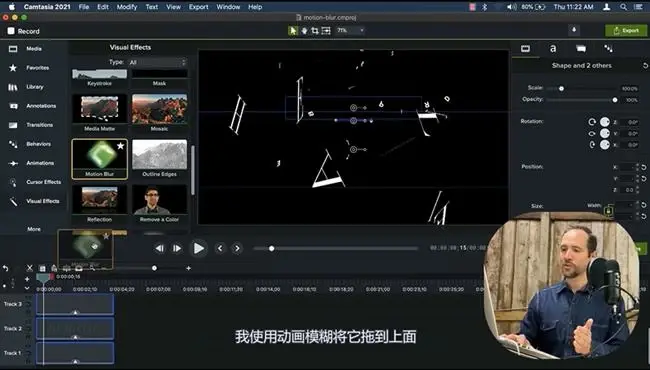Click the Y rotation dial
Image resolution: width=650 pixels, height=370 pixels.
[604, 133]
